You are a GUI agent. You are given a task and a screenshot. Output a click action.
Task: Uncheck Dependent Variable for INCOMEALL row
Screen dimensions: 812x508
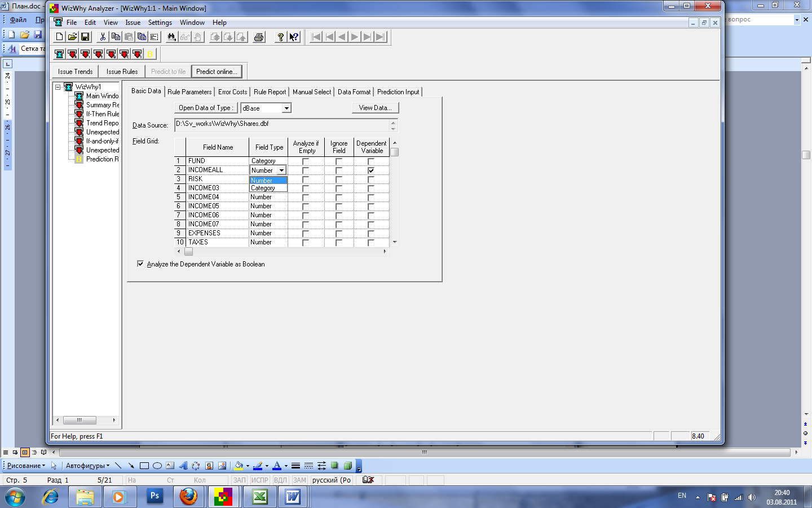tap(371, 170)
